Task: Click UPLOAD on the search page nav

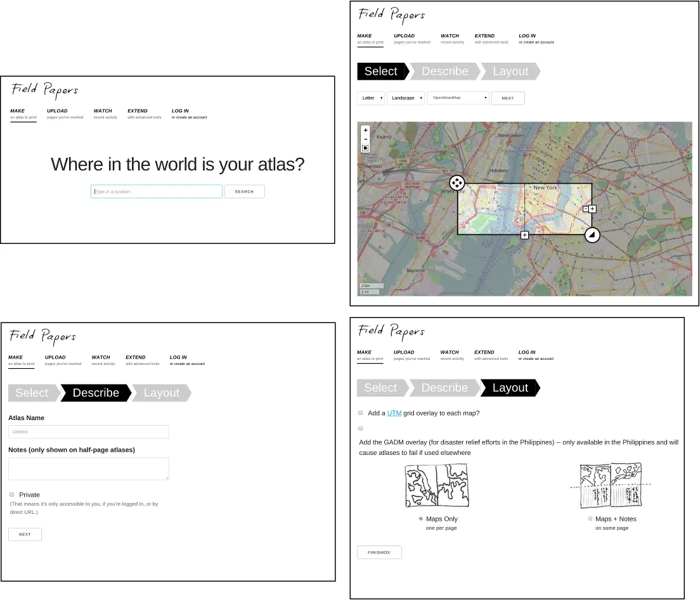Action: pos(65,114)
